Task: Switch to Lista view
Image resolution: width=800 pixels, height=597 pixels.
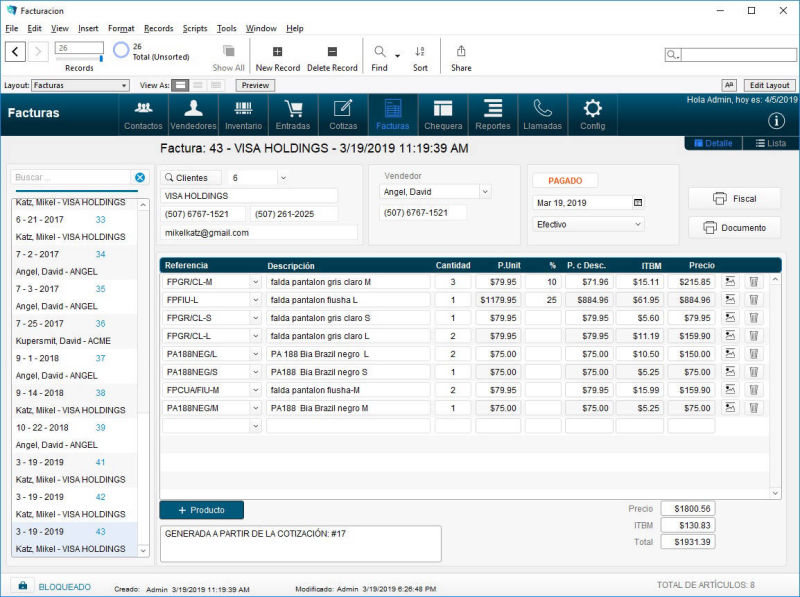Action: click(770, 143)
